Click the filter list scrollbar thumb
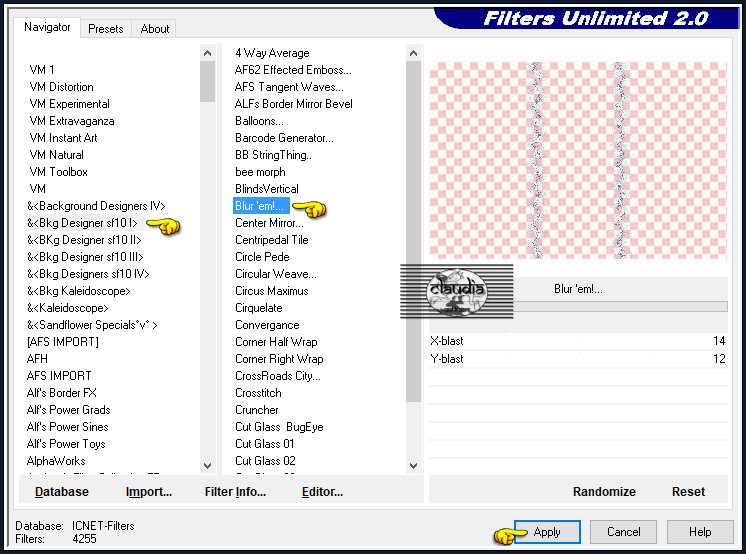The height and width of the screenshot is (554, 746). [x=413, y=232]
